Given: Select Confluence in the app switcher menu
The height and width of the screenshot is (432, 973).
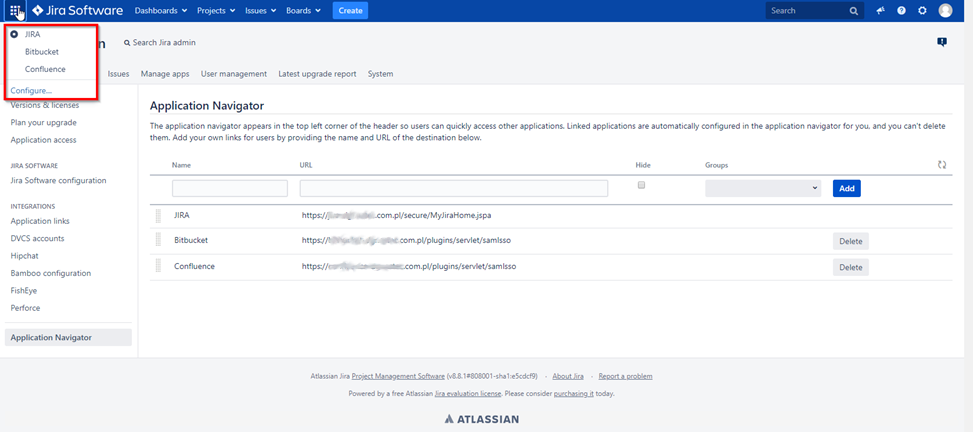Looking at the screenshot, I should (x=45, y=69).
